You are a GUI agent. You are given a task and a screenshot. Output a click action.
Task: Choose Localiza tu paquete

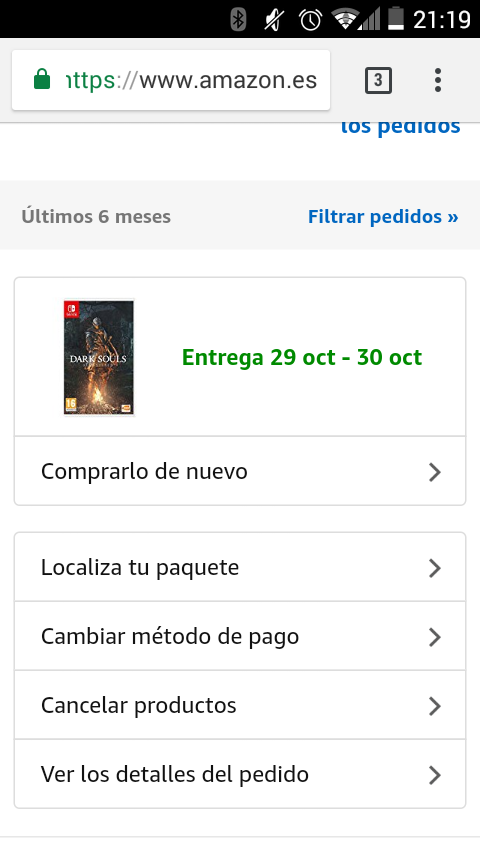[x=240, y=567]
